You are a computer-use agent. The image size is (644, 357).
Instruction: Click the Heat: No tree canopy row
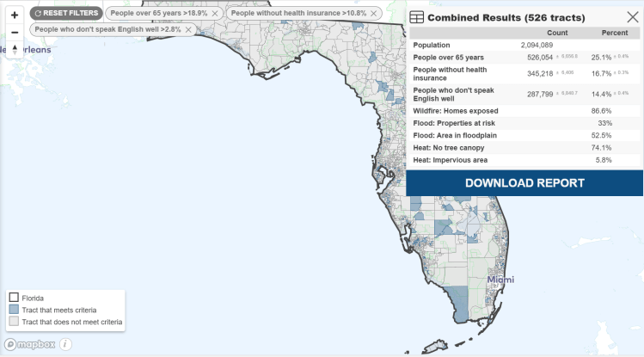(x=524, y=148)
